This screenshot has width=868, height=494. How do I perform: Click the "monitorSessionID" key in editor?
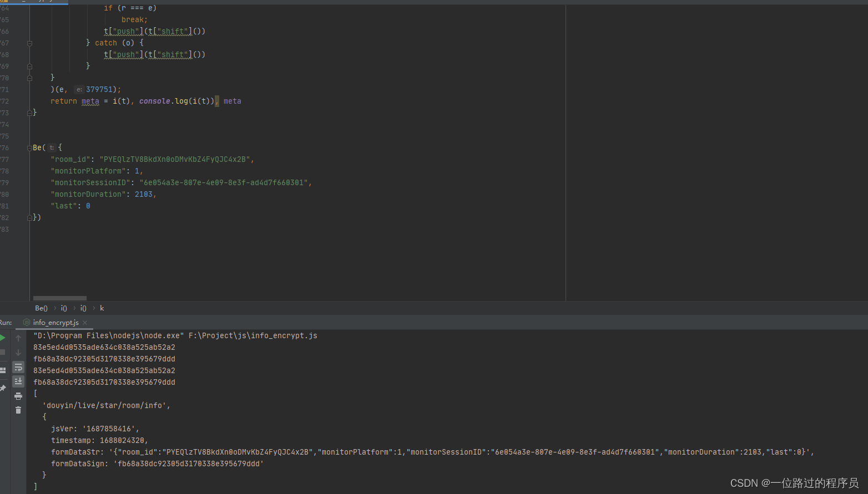[90, 182]
